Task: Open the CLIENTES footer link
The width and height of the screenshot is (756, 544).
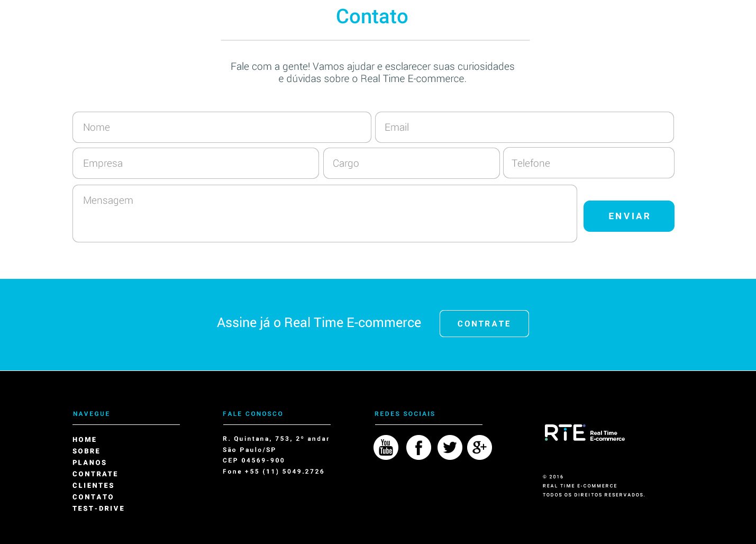Action: (x=93, y=486)
